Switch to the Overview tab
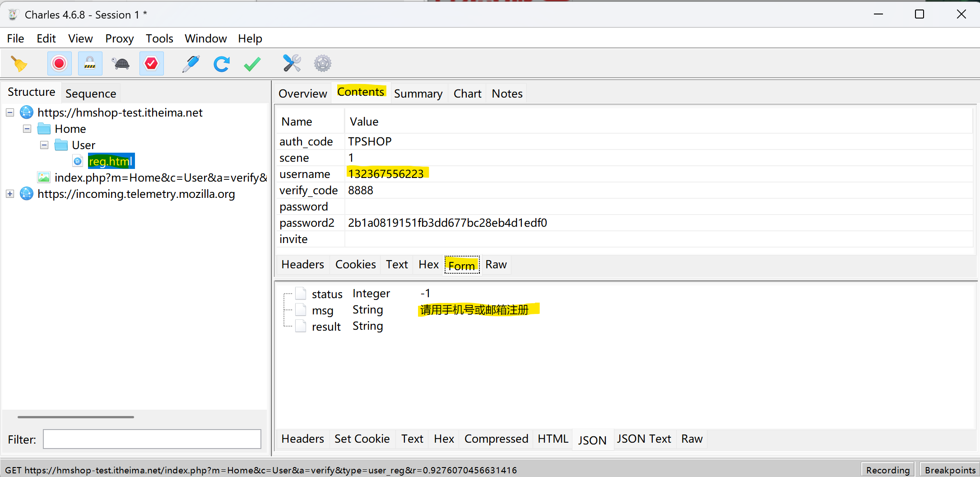Screen dimensions: 980x477 pyautogui.click(x=303, y=94)
